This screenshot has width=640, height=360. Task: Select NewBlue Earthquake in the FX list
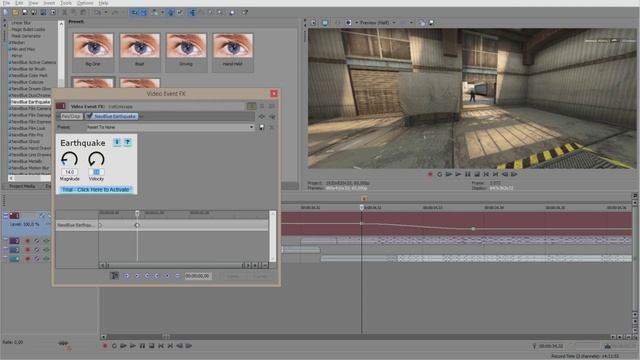pos(31,102)
